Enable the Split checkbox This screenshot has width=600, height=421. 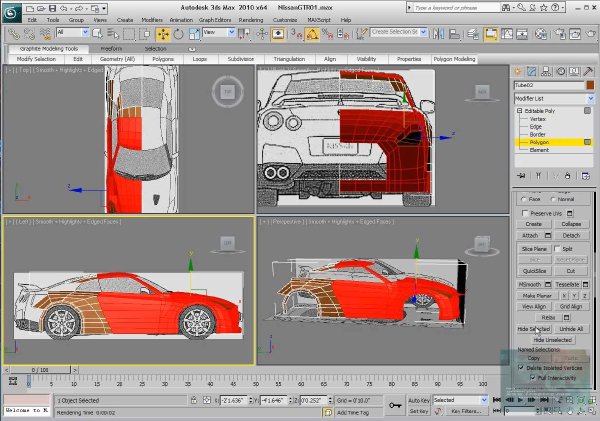(x=557, y=248)
